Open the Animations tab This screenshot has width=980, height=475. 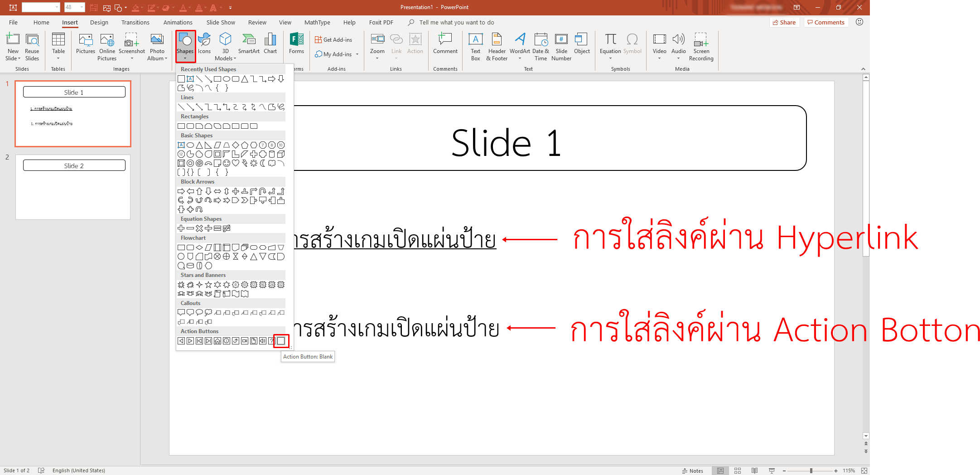coord(178,22)
